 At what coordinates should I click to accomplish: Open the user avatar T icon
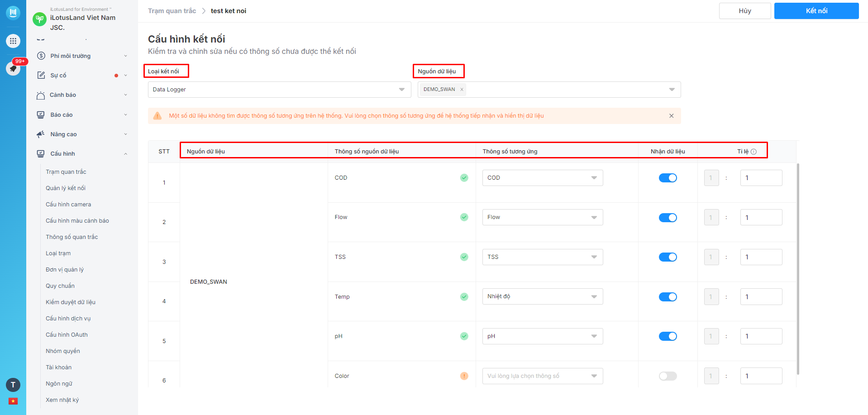[13, 385]
